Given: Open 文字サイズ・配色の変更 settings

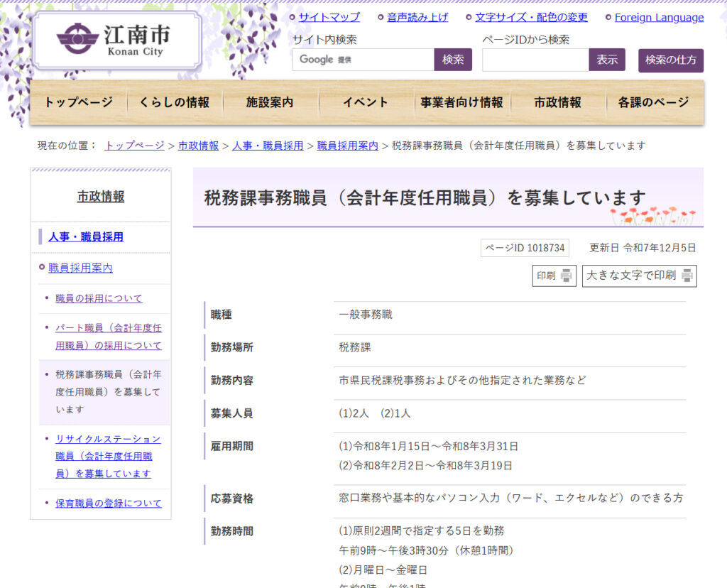Looking at the screenshot, I should pos(531,17).
